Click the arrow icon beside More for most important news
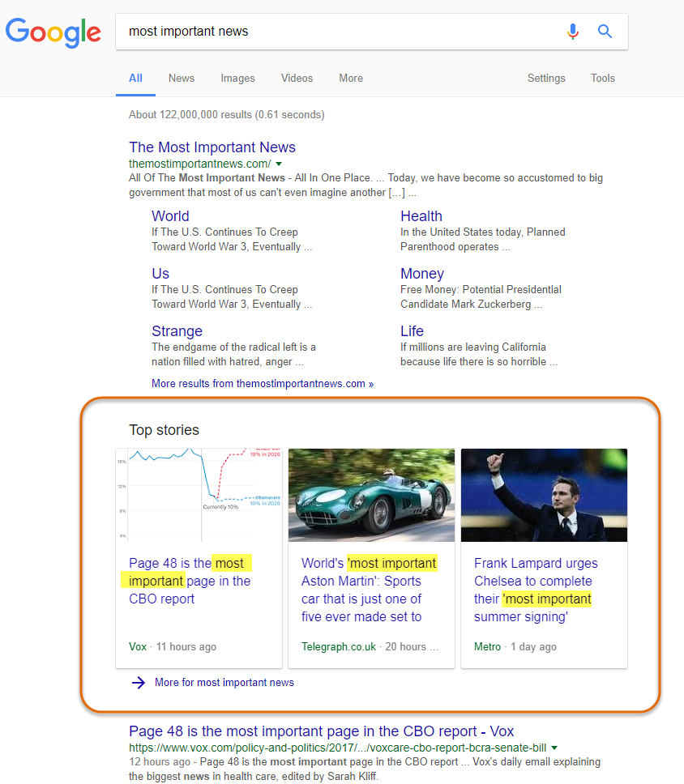The image size is (684, 784). coord(139,683)
